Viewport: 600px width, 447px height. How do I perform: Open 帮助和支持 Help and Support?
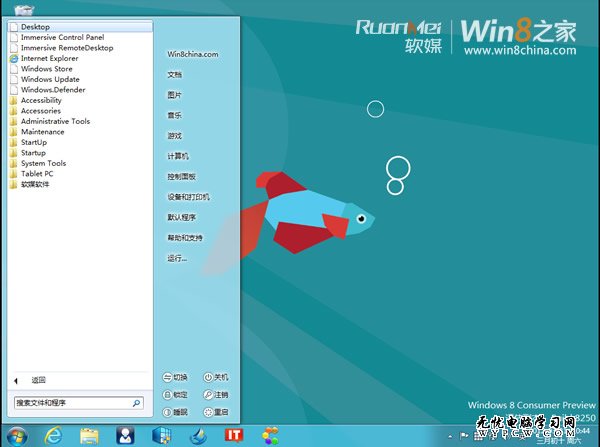coord(185,238)
